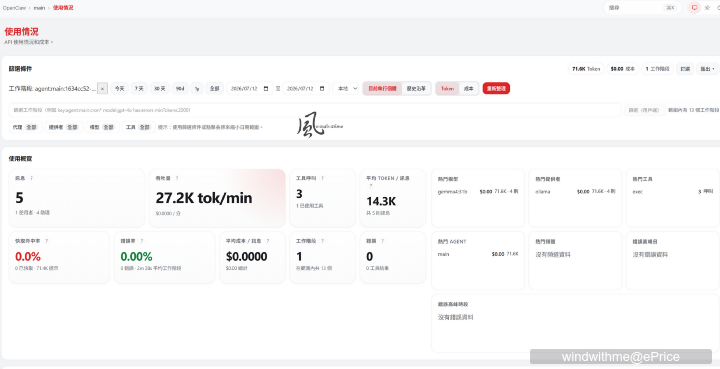Show help for the 快取命中率 card
This screenshot has height=369, width=720.
tap(46, 241)
